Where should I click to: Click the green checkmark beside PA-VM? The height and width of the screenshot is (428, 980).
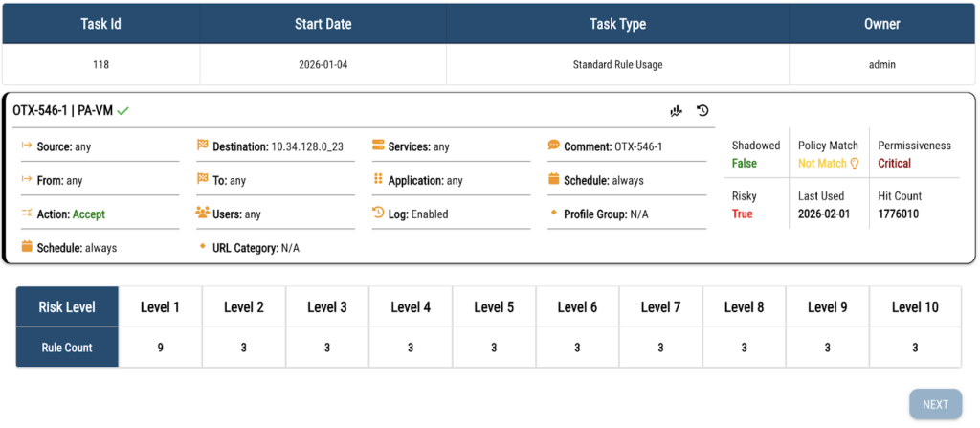123,111
